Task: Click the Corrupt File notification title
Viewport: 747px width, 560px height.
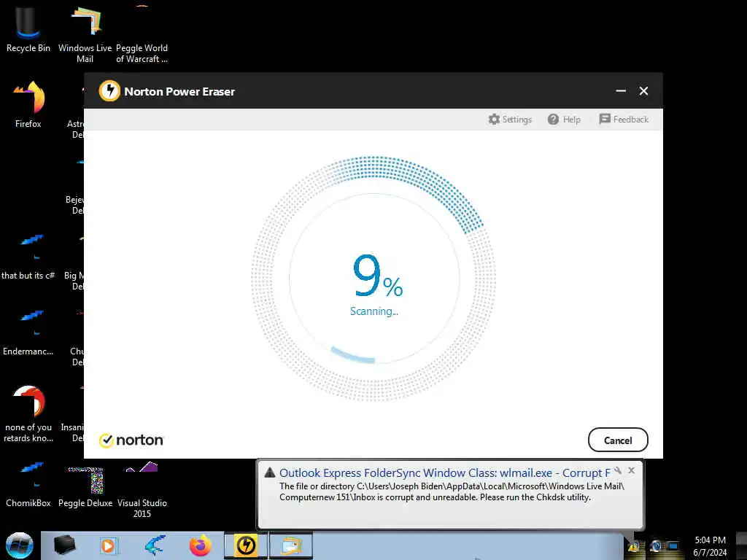Action: click(444, 472)
